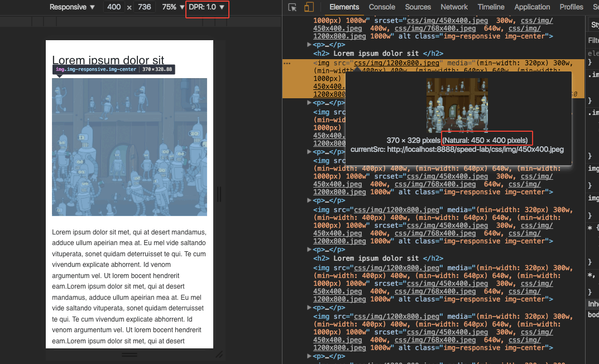Toggle the device toolbar icon
This screenshot has width=599, height=364.
(x=309, y=7)
